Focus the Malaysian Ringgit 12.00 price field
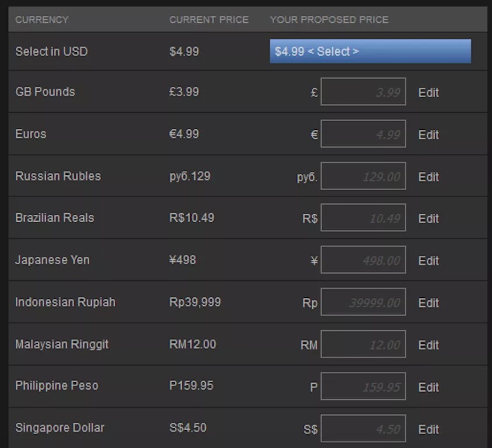Viewport: 492px width, 448px height. tap(363, 344)
